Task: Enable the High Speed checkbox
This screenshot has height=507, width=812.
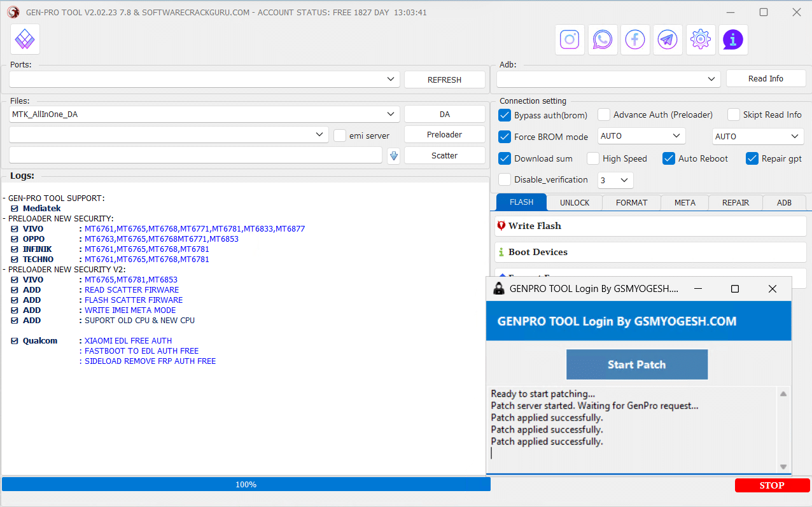Action: click(x=593, y=158)
